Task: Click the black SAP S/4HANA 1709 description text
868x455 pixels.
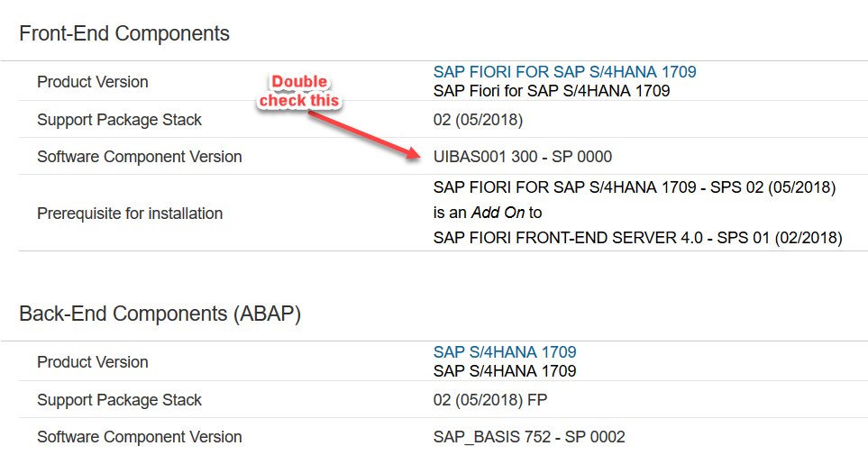Action: coord(505,371)
